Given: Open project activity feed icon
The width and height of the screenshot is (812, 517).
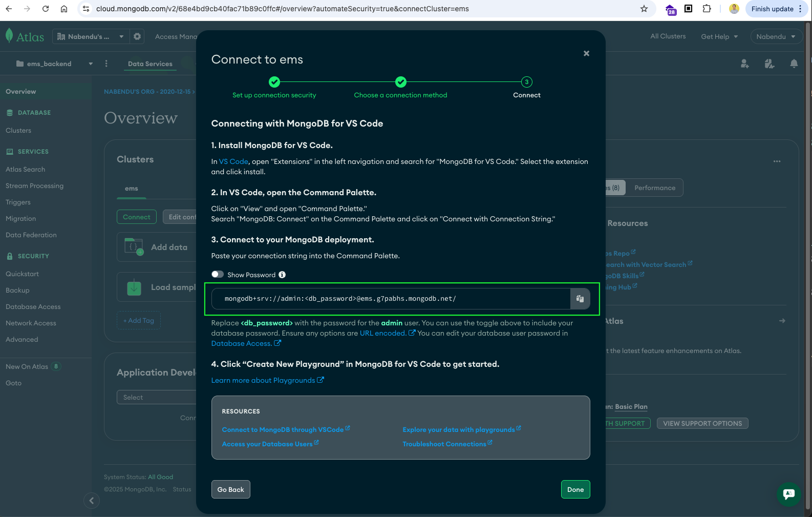Looking at the screenshot, I should click(x=770, y=64).
